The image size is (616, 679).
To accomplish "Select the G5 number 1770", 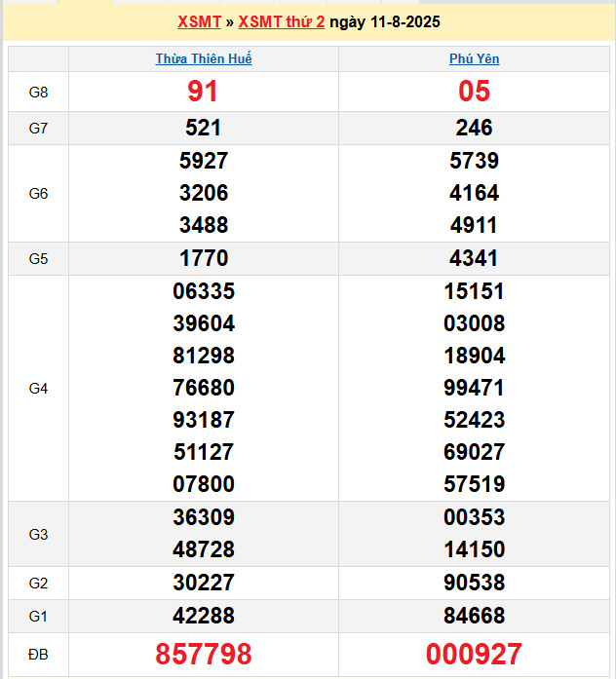I will coord(204,258).
